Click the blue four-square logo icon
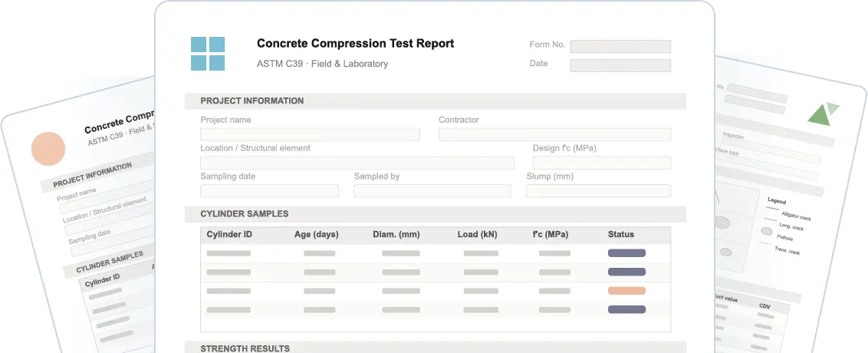868x353 pixels. pos(207,54)
